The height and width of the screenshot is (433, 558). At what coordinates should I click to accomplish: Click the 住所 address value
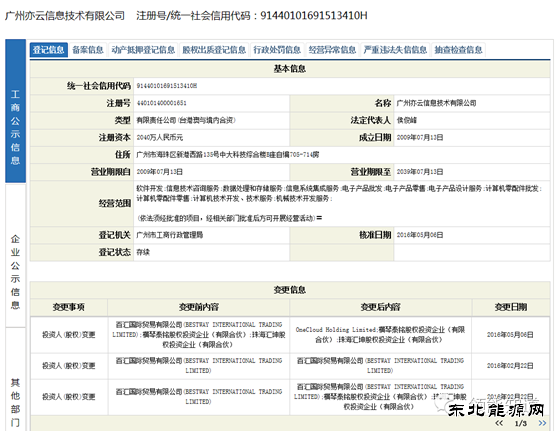(x=228, y=154)
